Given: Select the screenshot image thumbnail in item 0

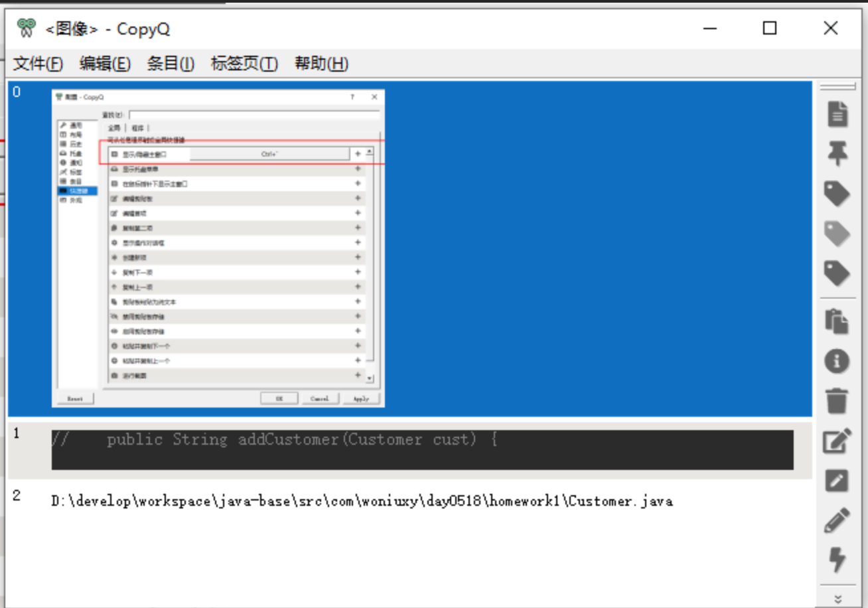Looking at the screenshot, I should pos(218,248).
